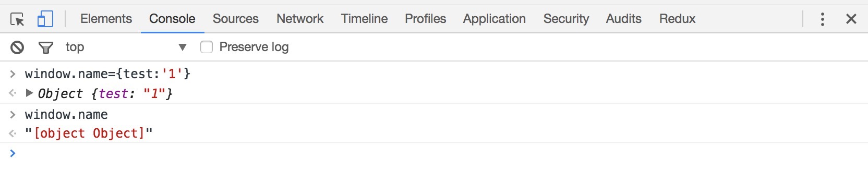The height and width of the screenshot is (195, 868).
Task: Open the Timeline tab
Action: pyautogui.click(x=364, y=19)
